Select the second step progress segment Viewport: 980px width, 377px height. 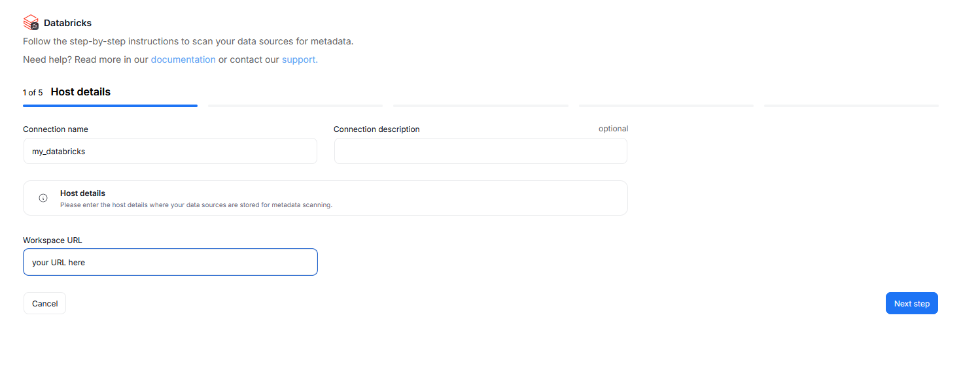click(x=295, y=105)
